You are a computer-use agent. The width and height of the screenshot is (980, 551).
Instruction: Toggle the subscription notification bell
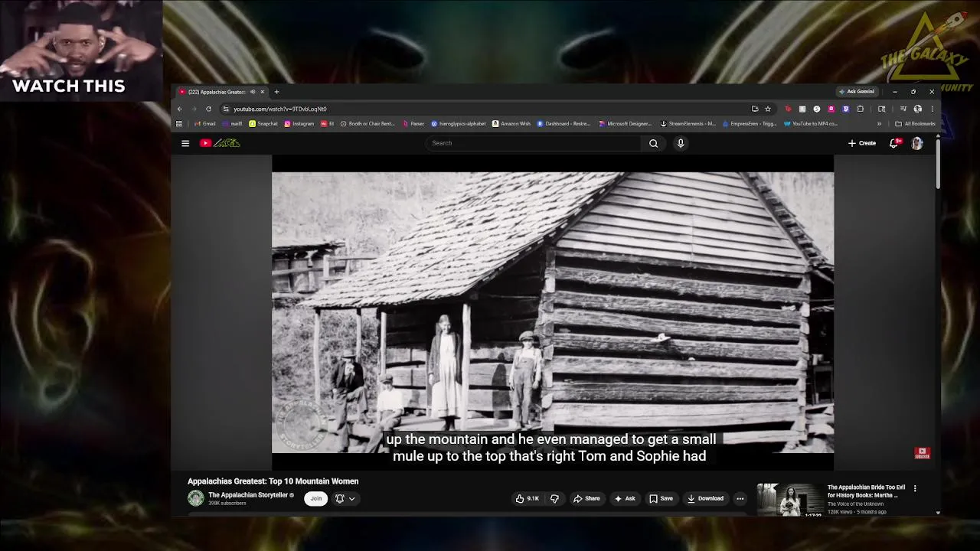[340, 498]
